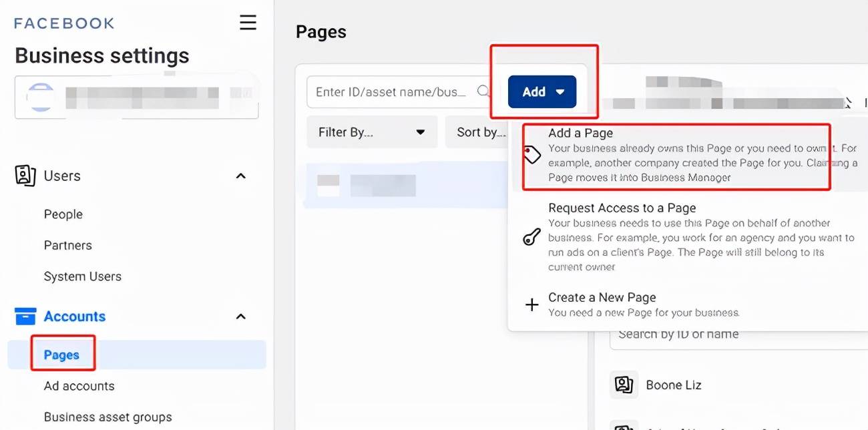
Task: Open People in the sidebar
Action: tap(63, 214)
